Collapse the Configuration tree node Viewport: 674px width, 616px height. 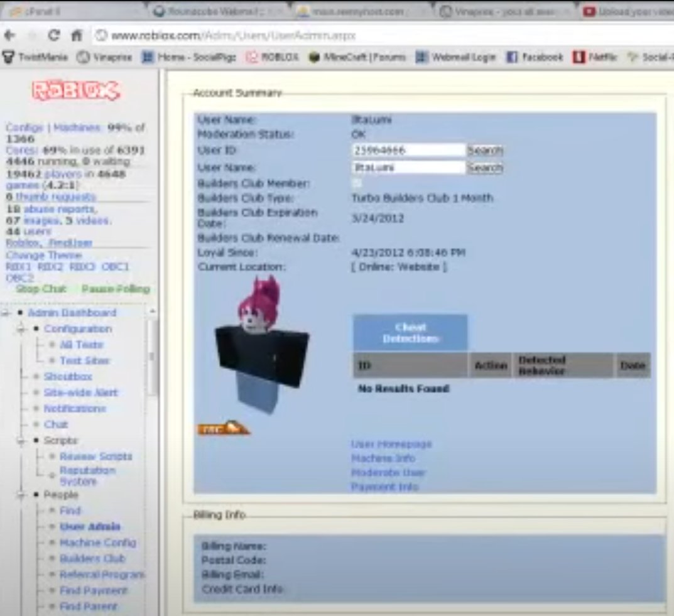(21, 329)
